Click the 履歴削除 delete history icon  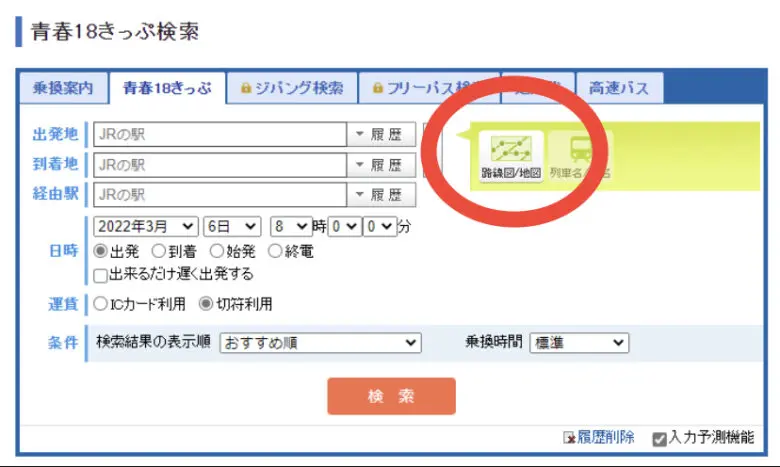point(569,438)
